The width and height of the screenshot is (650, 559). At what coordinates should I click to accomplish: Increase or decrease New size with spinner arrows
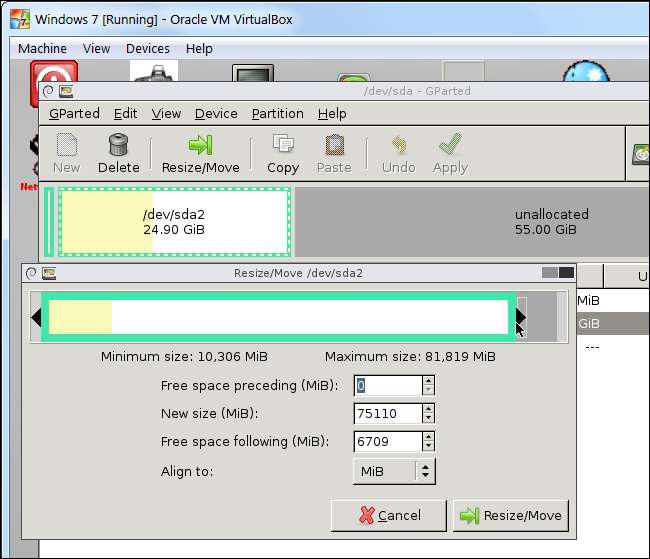(x=428, y=413)
